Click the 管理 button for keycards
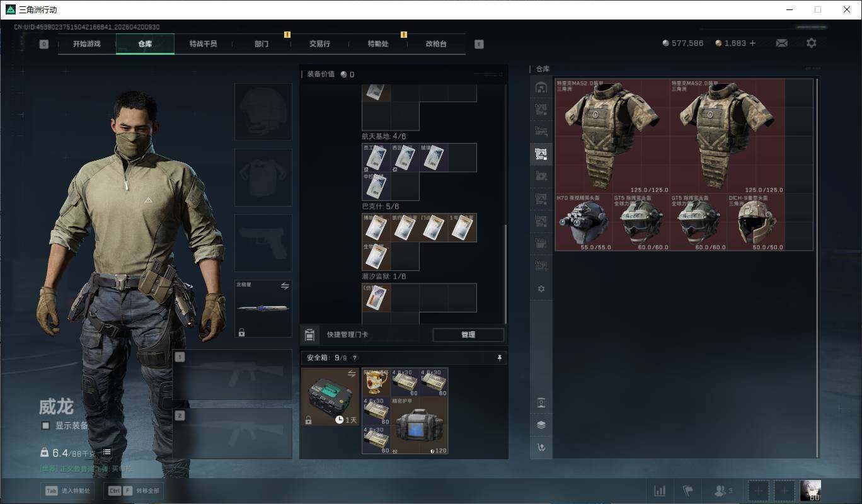Image resolution: width=862 pixels, height=504 pixels. click(x=468, y=335)
